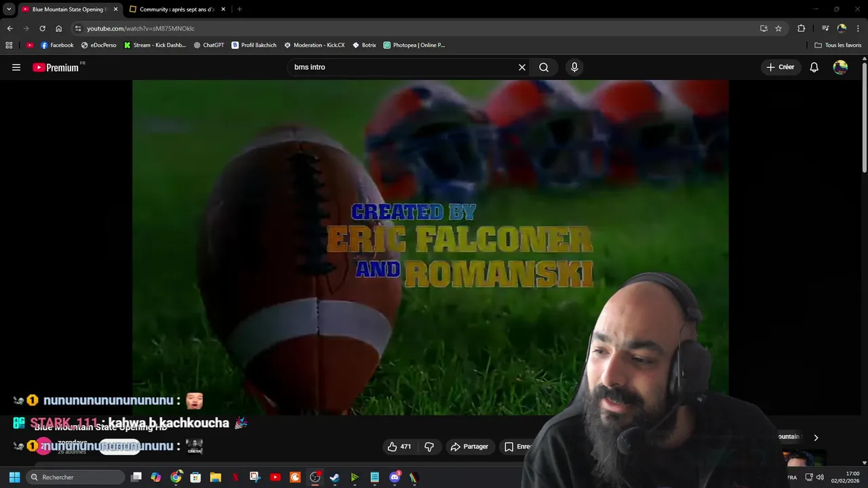Share the video with Partager
Viewport: 868px width, 488px height.
(x=469, y=447)
